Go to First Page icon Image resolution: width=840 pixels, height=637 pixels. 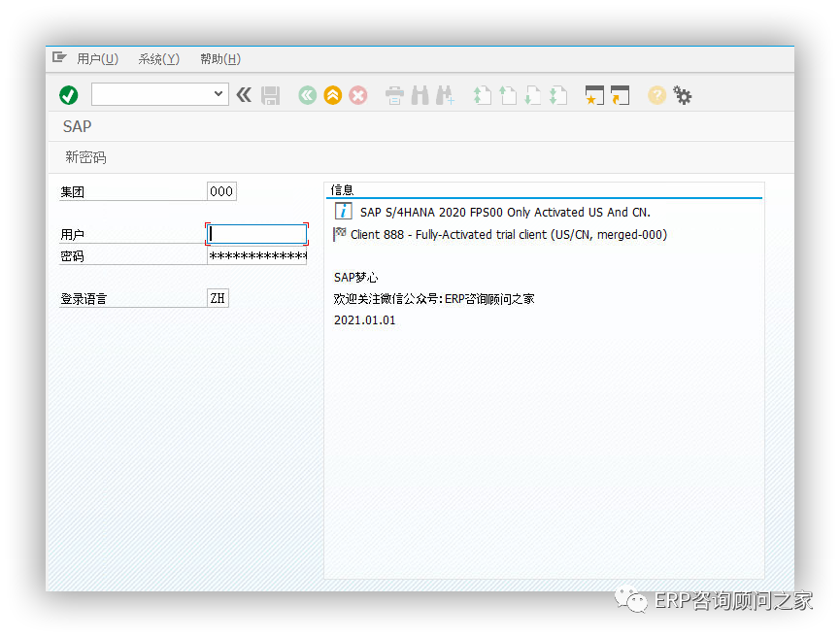(482, 95)
